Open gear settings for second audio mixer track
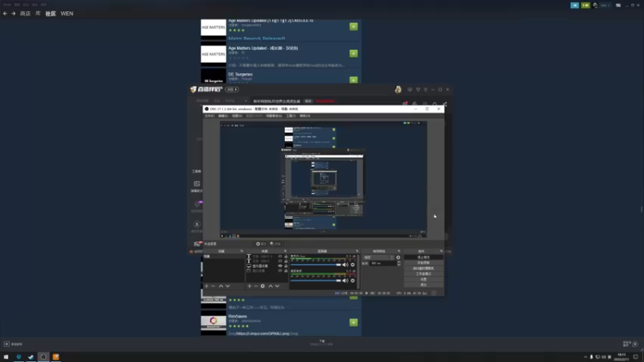This screenshot has height=362, width=644. point(353,281)
